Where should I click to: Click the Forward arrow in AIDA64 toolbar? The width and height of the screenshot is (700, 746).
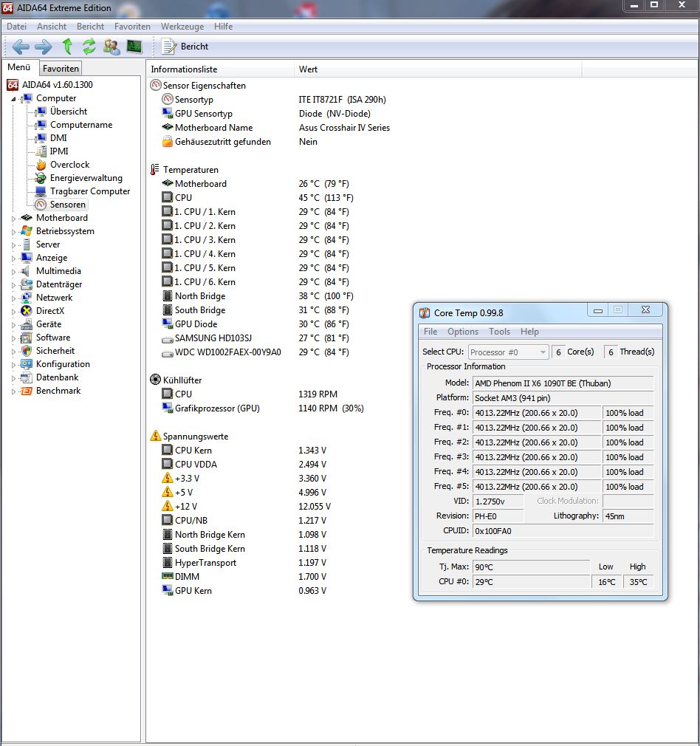tap(44, 47)
